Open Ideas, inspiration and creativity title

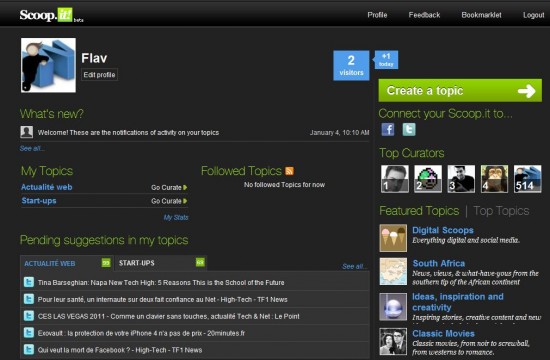point(458,302)
